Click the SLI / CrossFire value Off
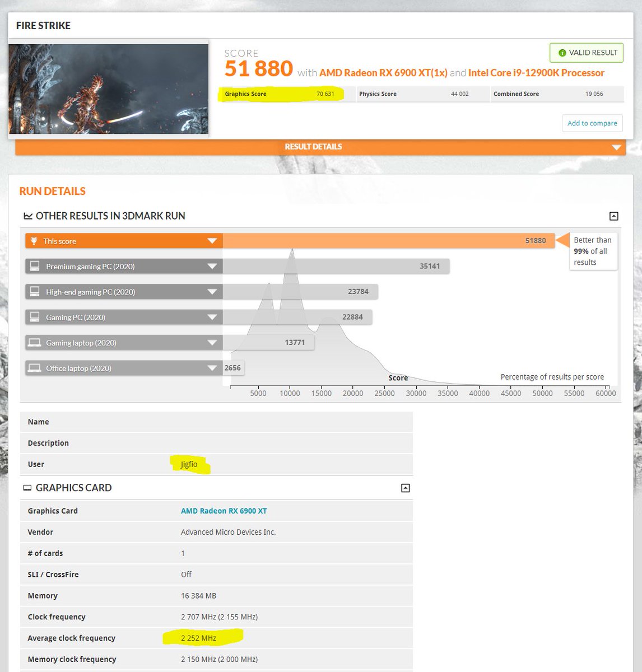 (186, 575)
